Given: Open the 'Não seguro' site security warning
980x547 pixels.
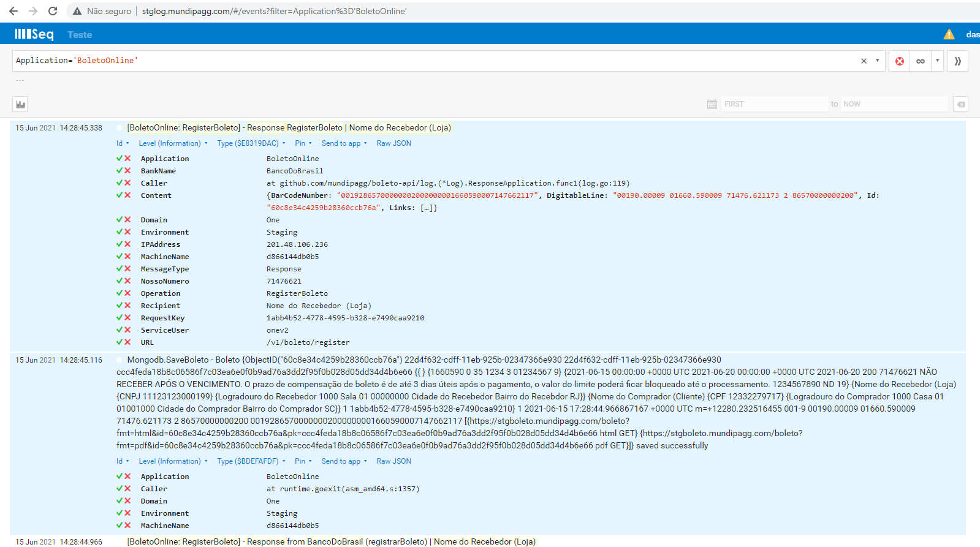Looking at the screenshot, I should point(102,11).
